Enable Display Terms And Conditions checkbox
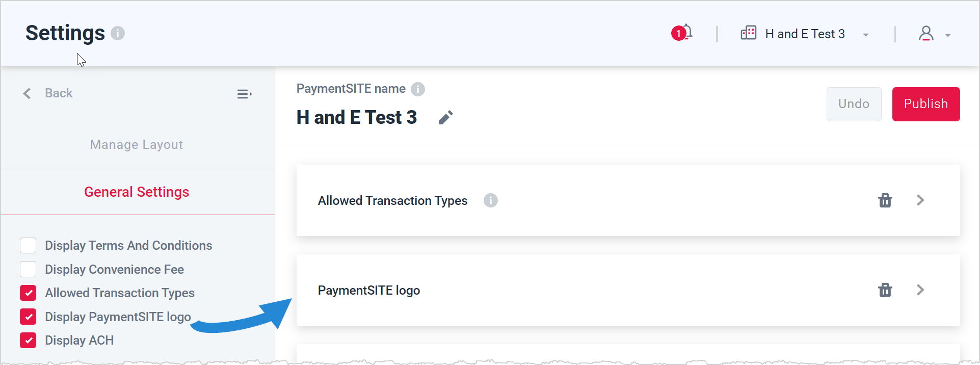The width and height of the screenshot is (980, 365). (x=28, y=245)
